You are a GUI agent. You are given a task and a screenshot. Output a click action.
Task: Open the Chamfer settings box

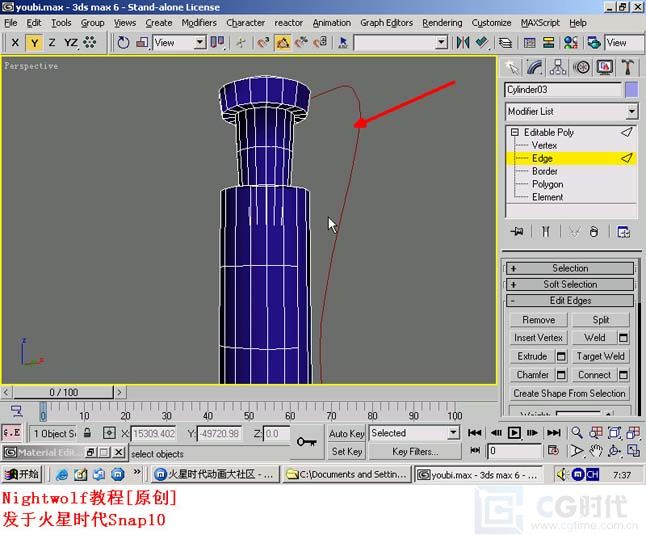click(561, 375)
